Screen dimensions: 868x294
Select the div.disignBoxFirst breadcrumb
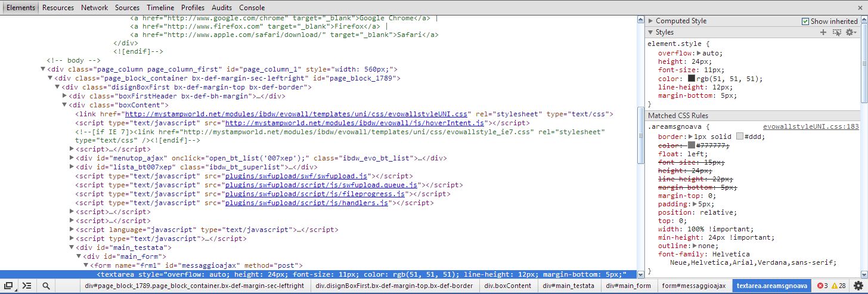point(394,286)
